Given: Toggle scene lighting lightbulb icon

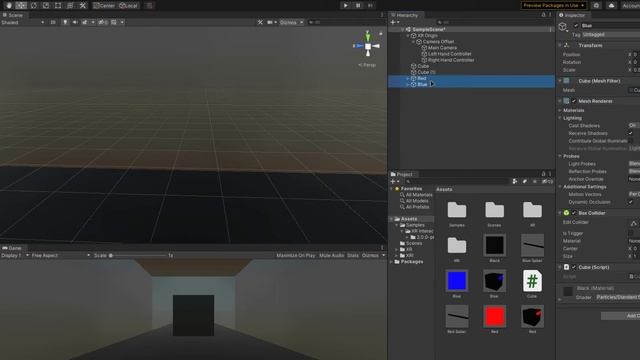Looking at the screenshot, I should pyautogui.click(x=65, y=22).
